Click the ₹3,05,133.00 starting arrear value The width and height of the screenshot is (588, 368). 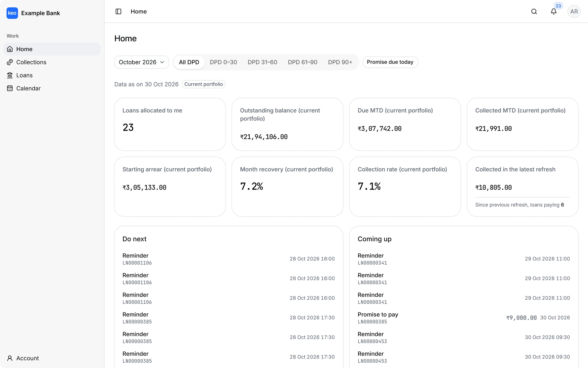[x=145, y=188]
